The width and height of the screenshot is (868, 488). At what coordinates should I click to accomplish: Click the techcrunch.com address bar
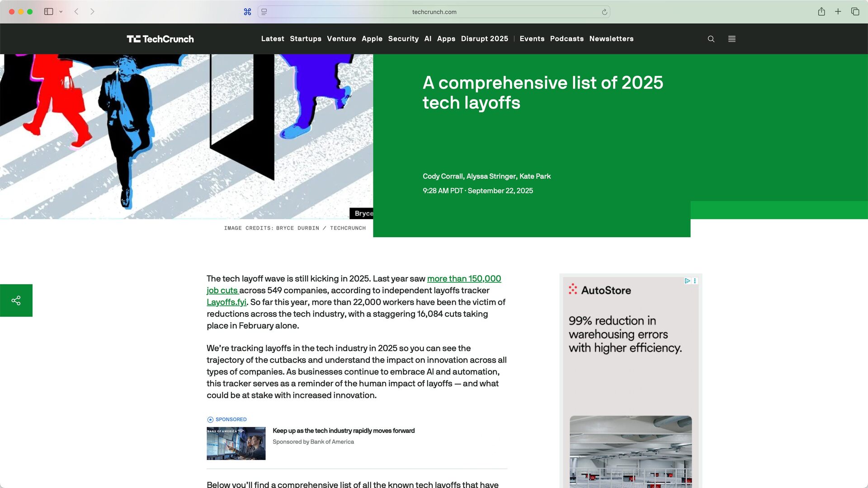point(434,12)
